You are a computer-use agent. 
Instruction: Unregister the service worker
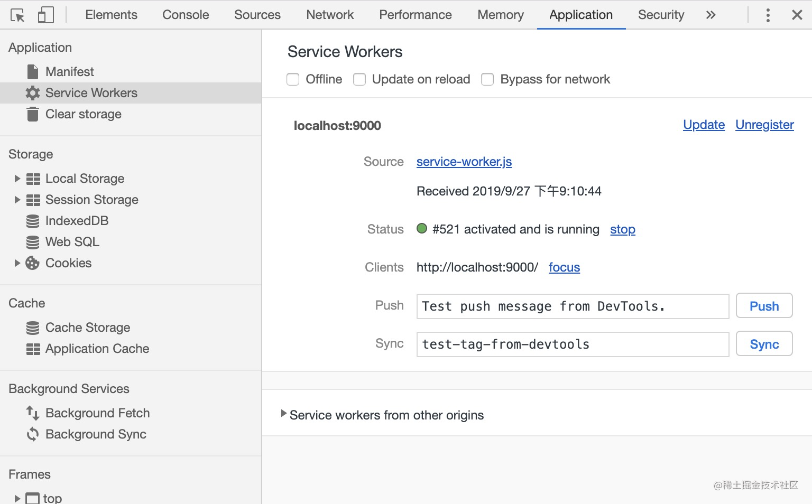[x=764, y=125]
